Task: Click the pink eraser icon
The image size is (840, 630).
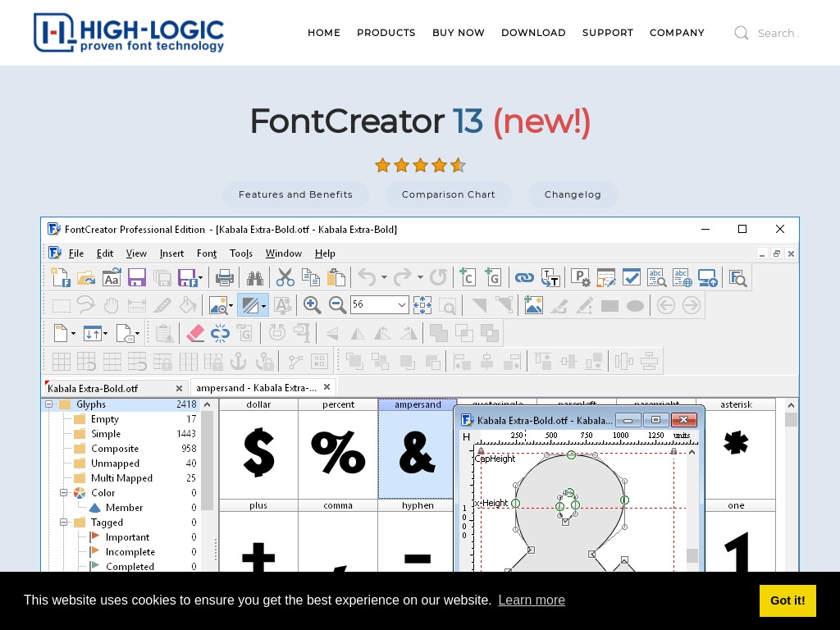Action: 195,333
